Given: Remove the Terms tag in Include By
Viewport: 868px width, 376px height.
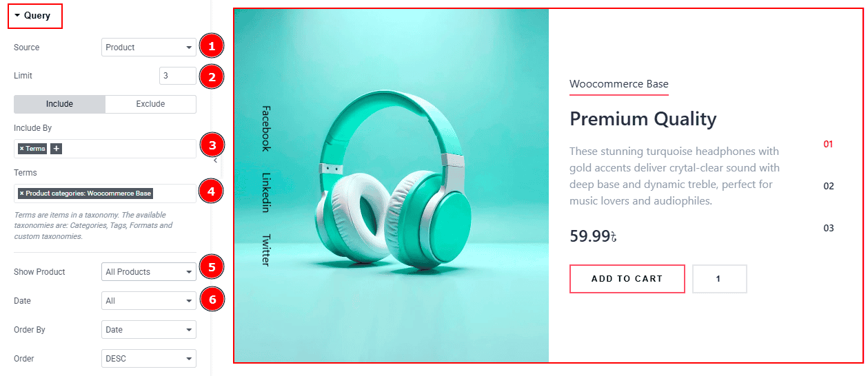Looking at the screenshot, I should pos(21,149).
